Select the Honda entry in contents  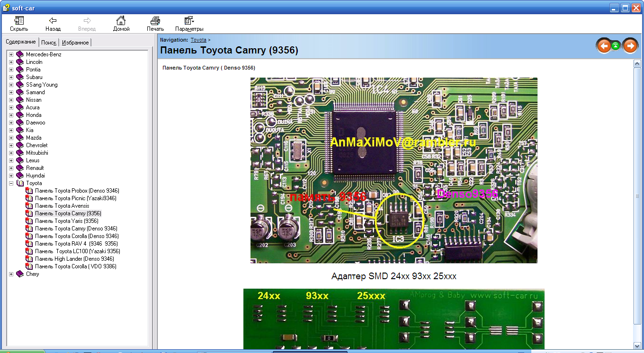34,115
